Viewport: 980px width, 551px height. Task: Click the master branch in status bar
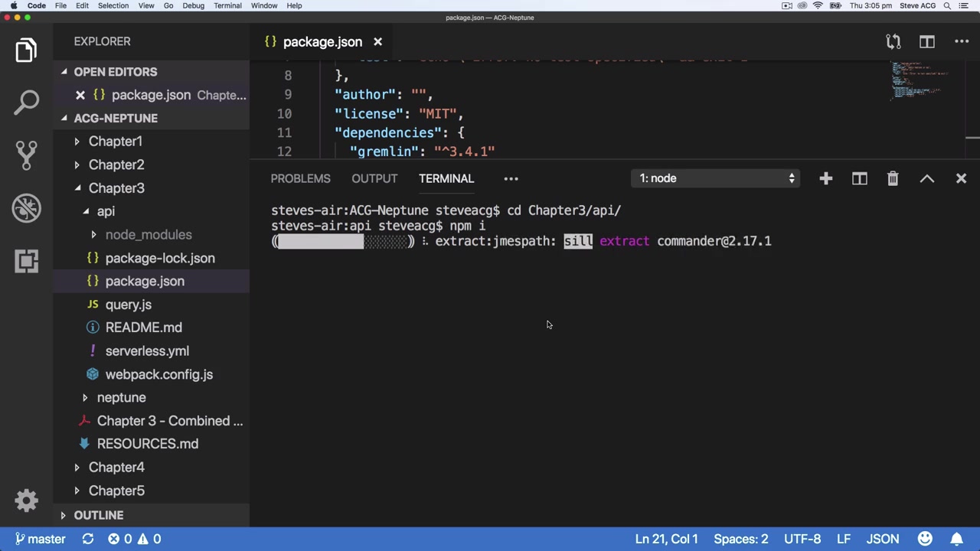coord(41,539)
